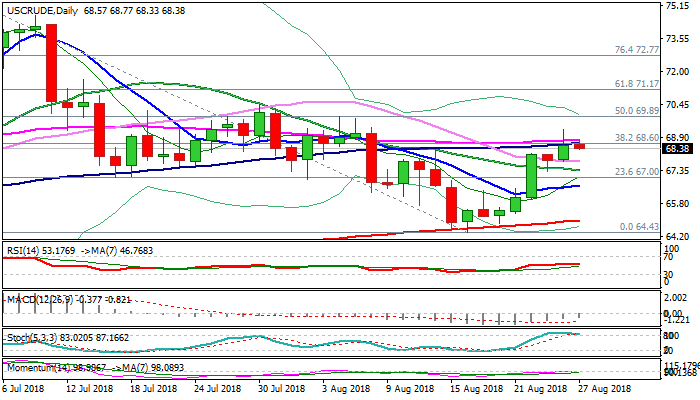Select the Momentum(14) indicator label
This screenshot has width=700, height=400.
click(x=36, y=368)
